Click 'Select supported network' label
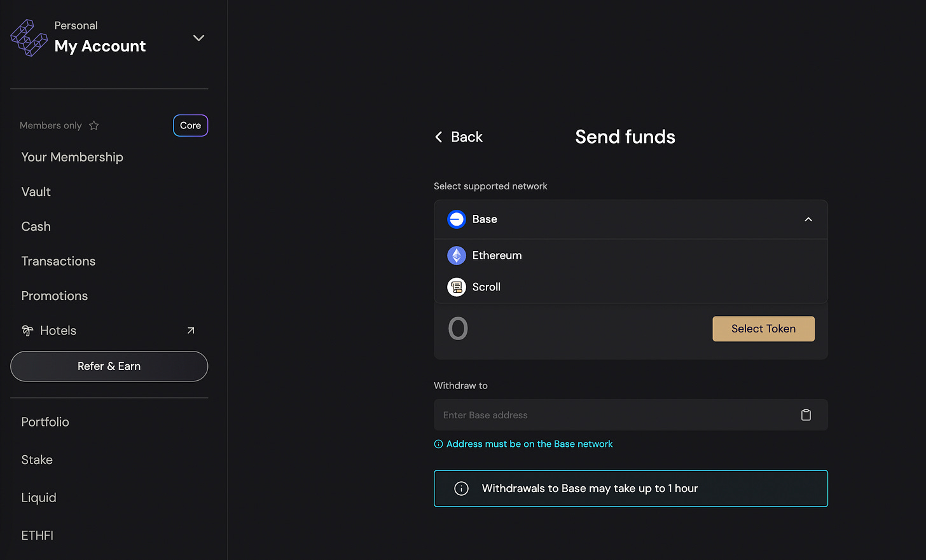Screen dimensions: 926x560 pos(490,186)
